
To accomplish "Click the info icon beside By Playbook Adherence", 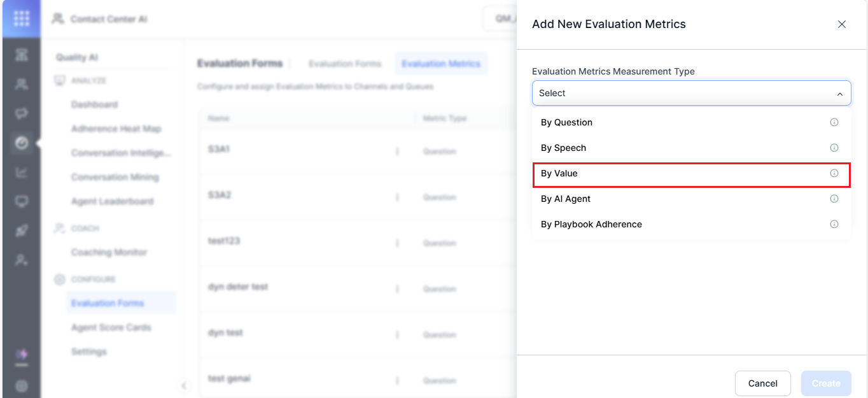I will [x=834, y=224].
